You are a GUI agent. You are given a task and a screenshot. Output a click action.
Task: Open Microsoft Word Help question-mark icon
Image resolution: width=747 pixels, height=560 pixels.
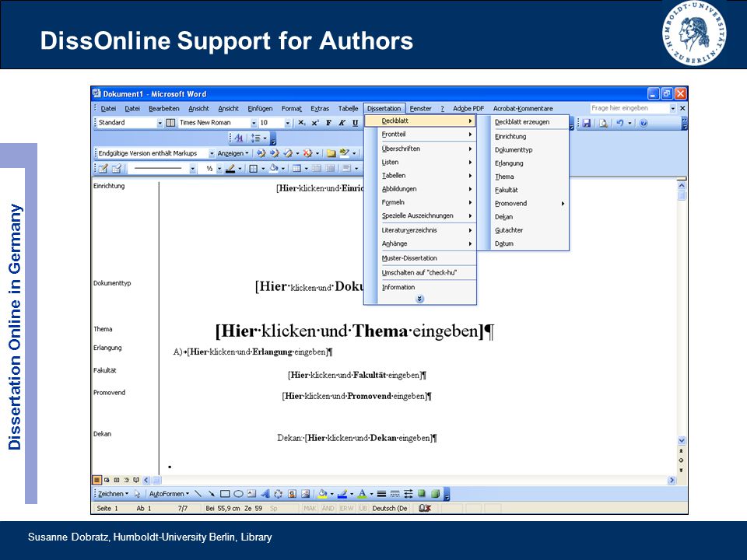coord(644,124)
